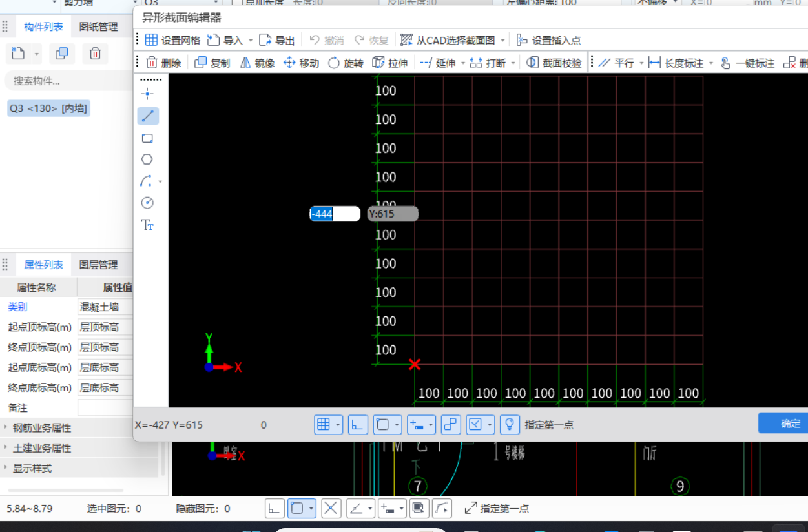Screen dimensions: 808x532
Task: Click the 删除 delete tool in editor toolbar
Action: 163,63
